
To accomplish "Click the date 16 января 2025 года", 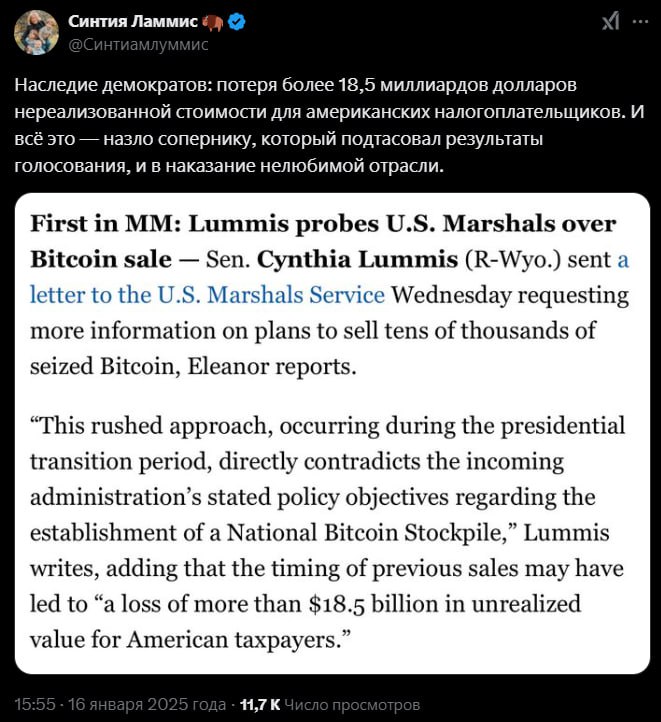I will point(147,705).
